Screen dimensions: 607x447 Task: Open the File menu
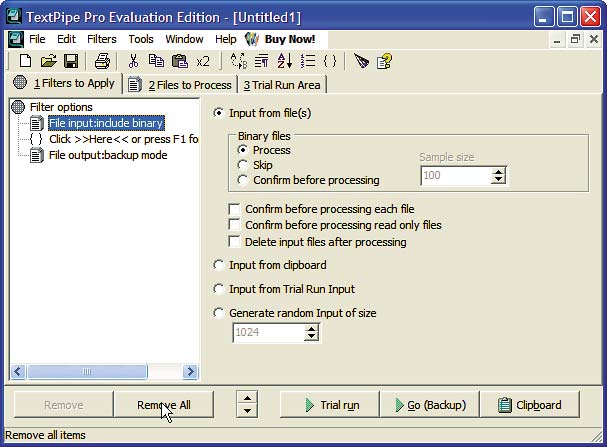point(37,39)
